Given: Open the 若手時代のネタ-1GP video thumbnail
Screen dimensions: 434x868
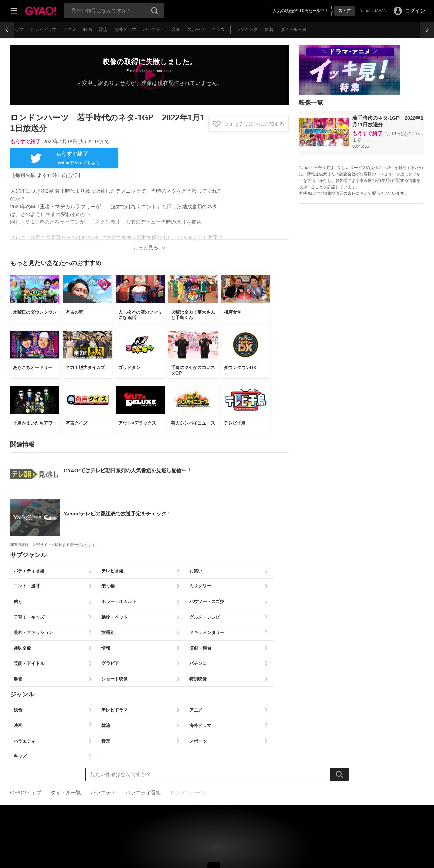Looking at the screenshot, I should coord(324,132).
